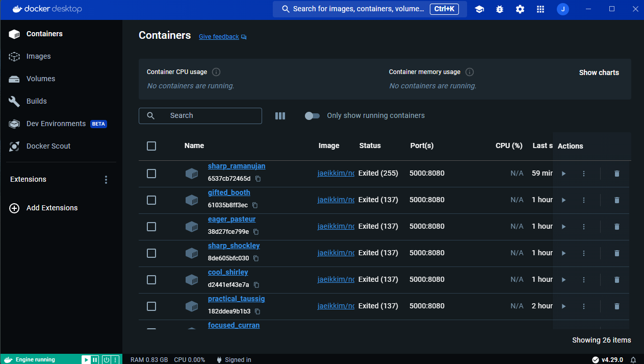644x364 pixels.
Task: Copy container ID 61035b8ff3ec
Action: pos(255,205)
